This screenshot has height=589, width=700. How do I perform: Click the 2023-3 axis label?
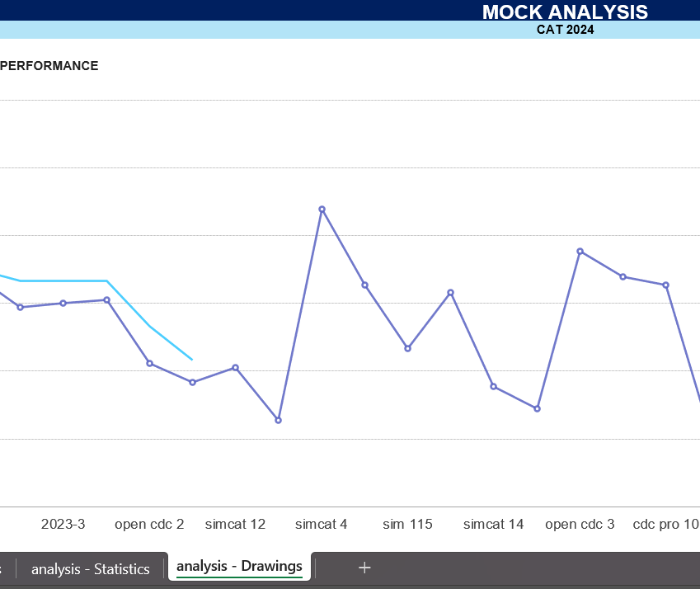[63, 525]
